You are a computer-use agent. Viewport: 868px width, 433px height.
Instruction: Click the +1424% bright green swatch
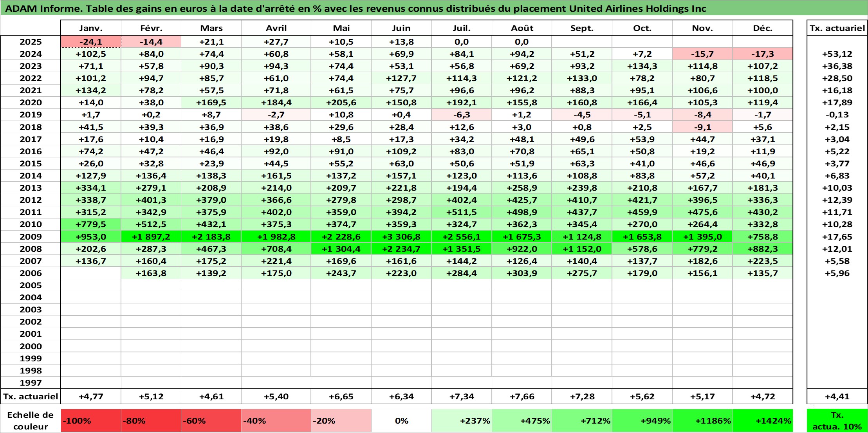(x=763, y=421)
